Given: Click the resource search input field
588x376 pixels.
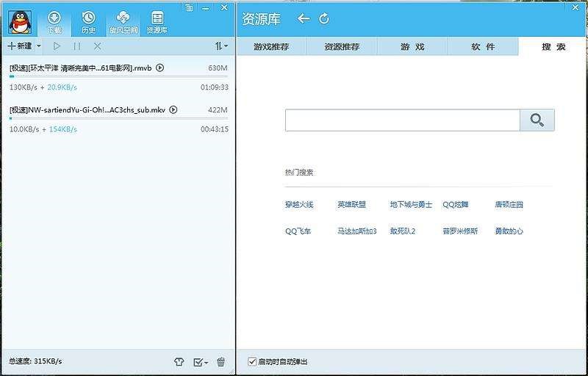Looking at the screenshot, I should 402,120.
